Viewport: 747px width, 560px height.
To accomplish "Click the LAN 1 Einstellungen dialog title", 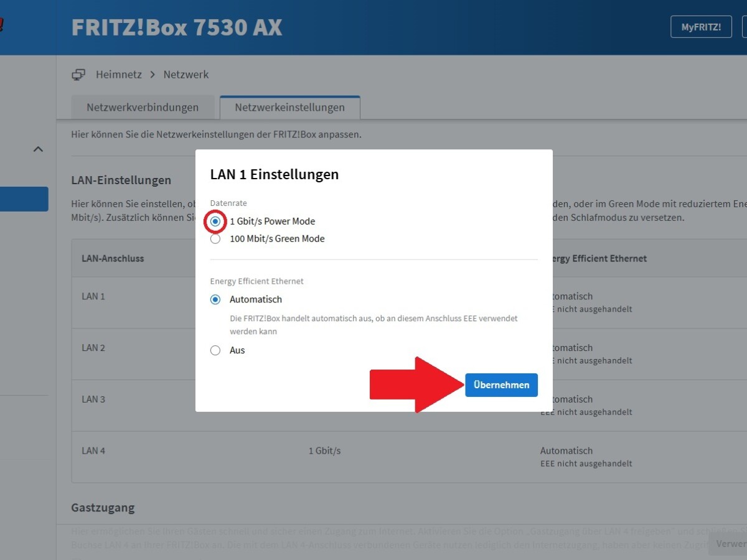I will click(275, 174).
